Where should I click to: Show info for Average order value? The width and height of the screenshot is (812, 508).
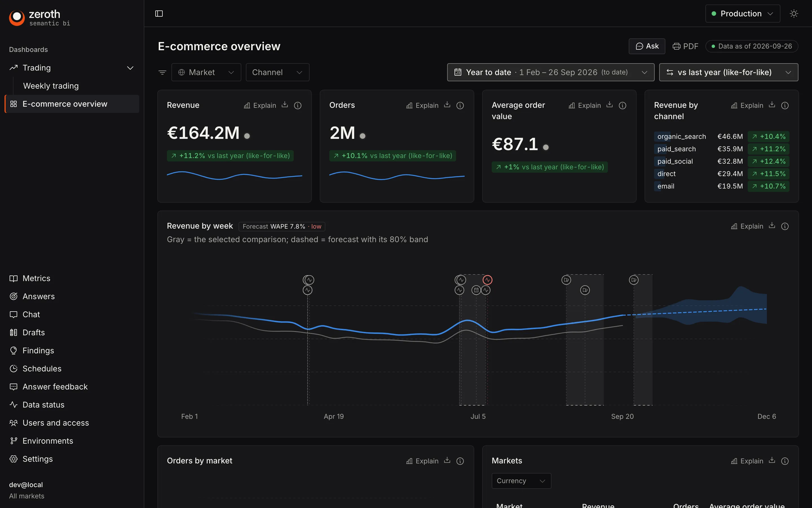(623, 106)
